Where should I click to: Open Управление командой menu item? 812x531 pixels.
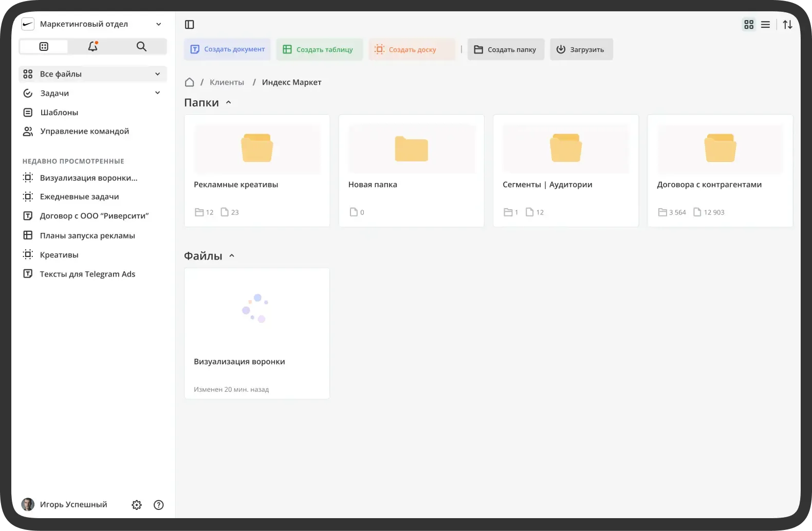tap(84, 132)
